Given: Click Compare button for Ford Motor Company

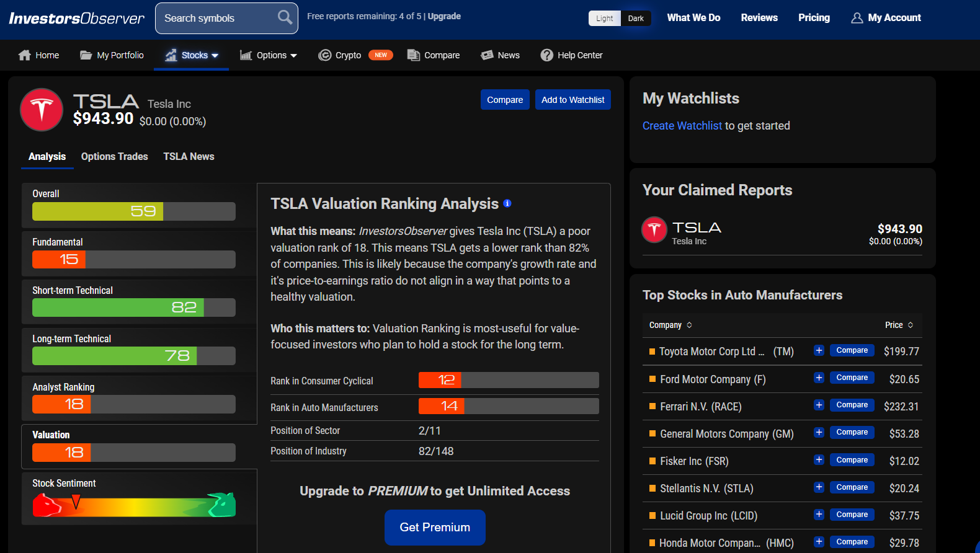Looking at the screenshot, I should coord(852,378).
